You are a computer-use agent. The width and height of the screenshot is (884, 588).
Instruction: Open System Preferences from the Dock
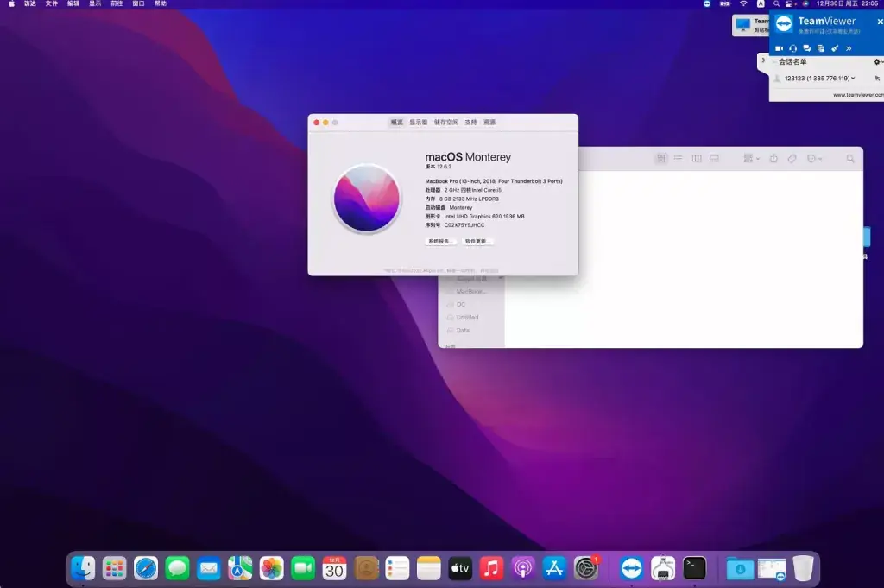(586, 568)
